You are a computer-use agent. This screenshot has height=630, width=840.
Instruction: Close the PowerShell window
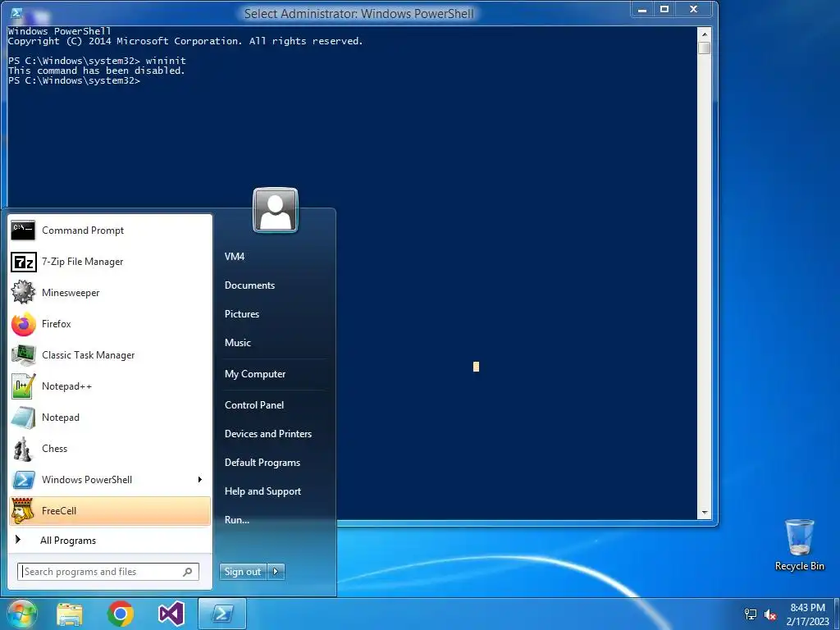click(x=694, y=9)
